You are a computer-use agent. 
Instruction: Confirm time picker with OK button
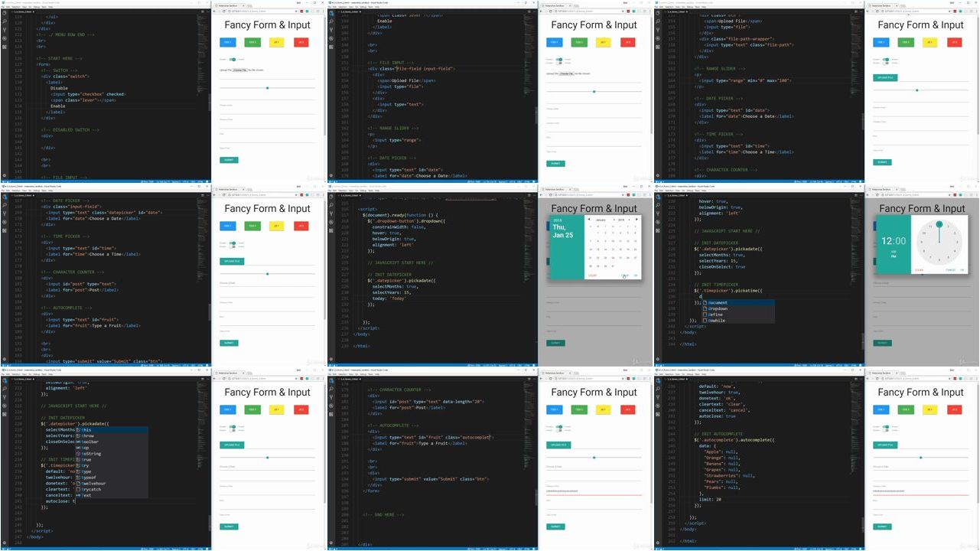click(962, 270)
